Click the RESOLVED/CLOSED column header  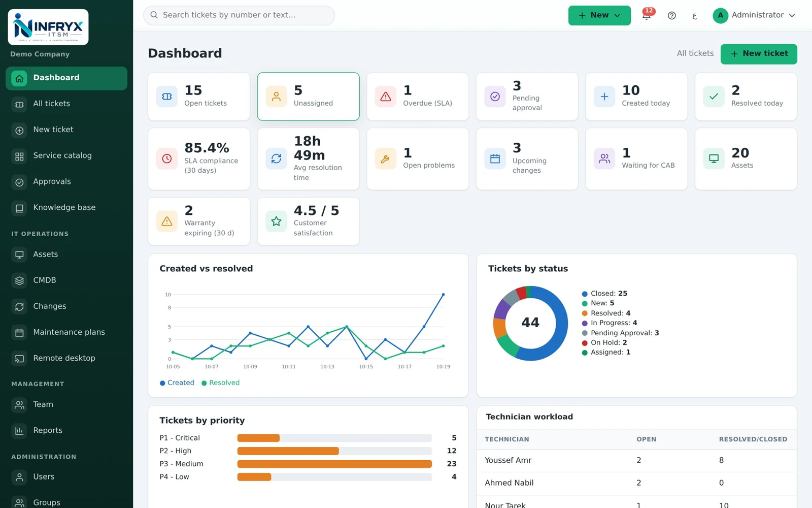pyautogui.click(x=753, y=439)
